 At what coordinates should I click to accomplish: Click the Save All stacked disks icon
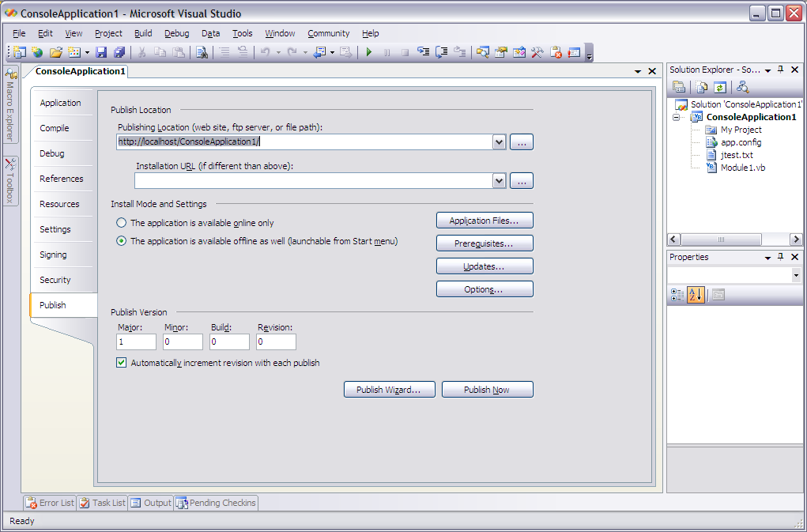point(119,52)
